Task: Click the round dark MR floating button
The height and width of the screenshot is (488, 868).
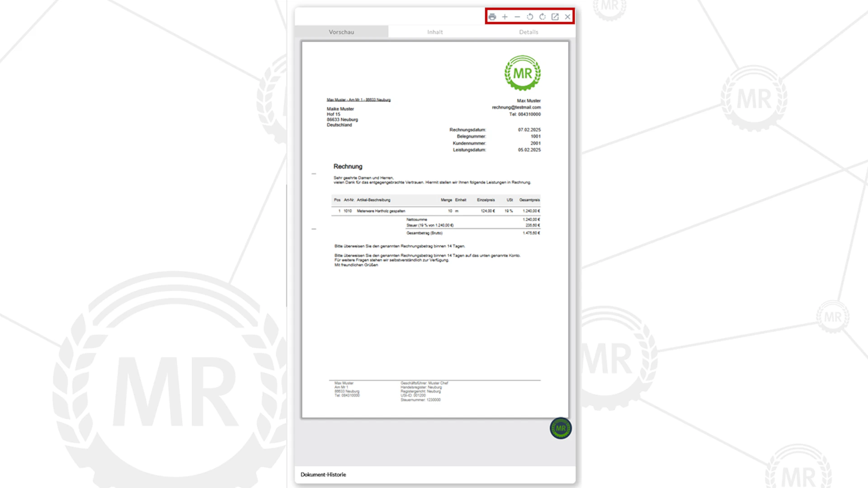Action: [x=561, y=428]
